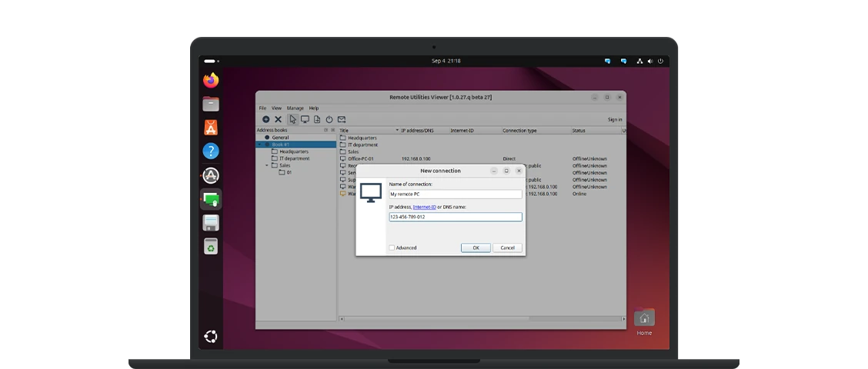Open the File menu
This screenshot has width=868, height=369.
point(262,108)
